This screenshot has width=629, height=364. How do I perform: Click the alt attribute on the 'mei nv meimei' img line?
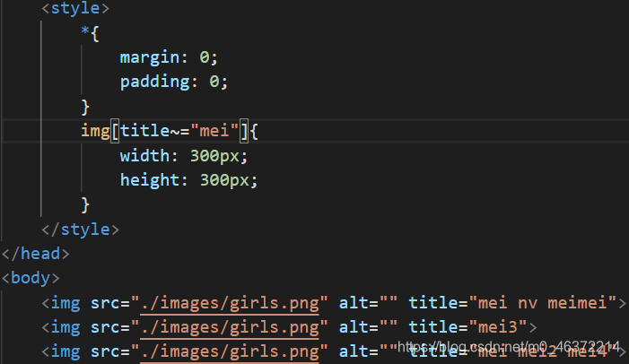(x=368, y=303)
